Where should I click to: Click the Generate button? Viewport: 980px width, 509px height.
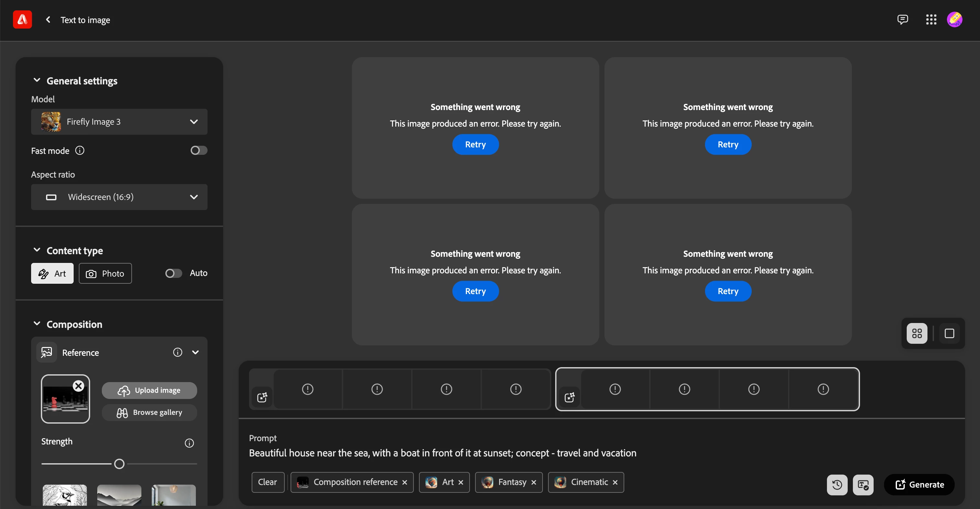point(919,485)
